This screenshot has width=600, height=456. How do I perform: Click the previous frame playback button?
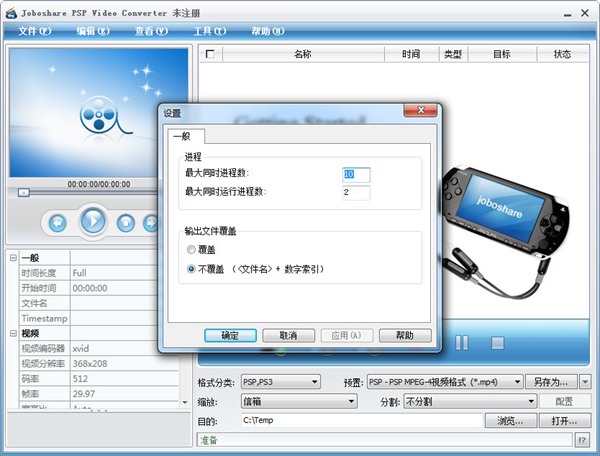(58, 223)
